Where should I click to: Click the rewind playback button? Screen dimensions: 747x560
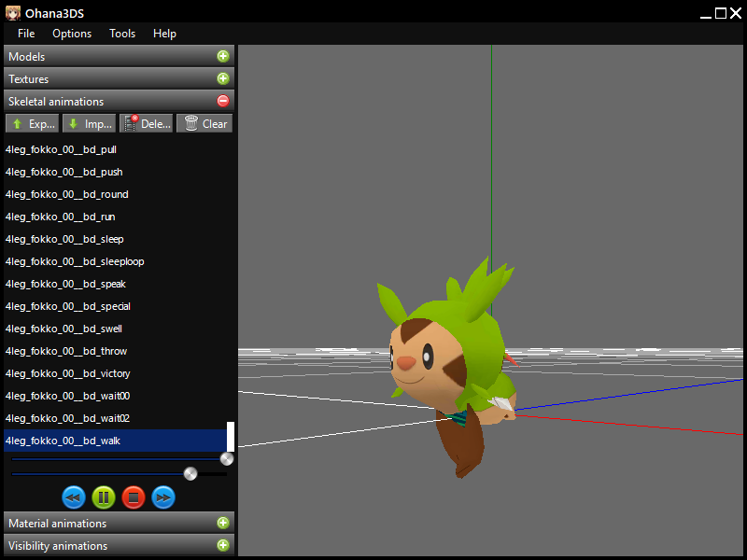coord(74,497)
